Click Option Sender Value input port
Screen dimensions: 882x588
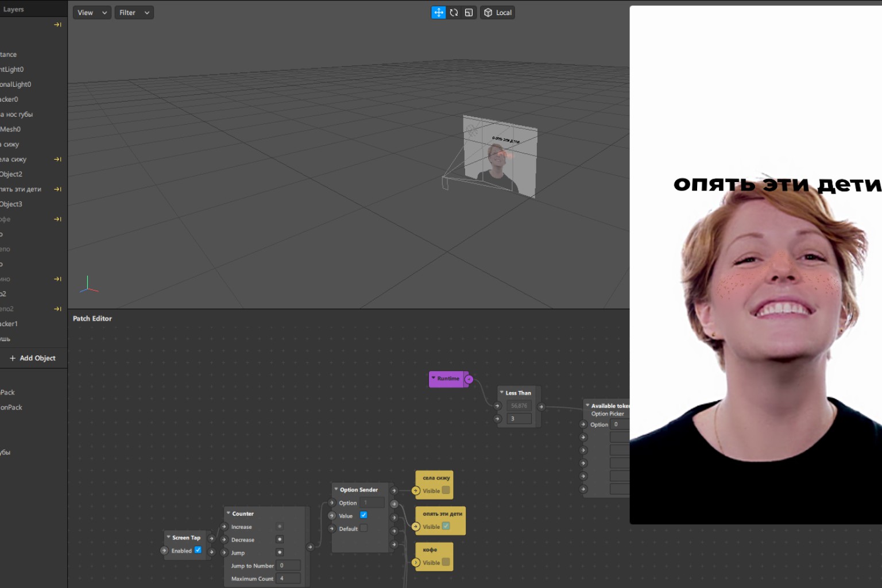coord(331,516)
